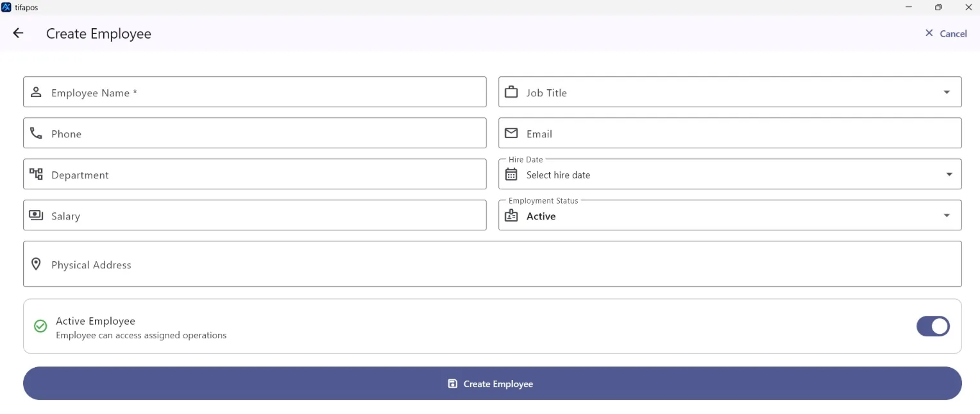Viewport: 980px width, 414px height.
Task: Focus the Salary input field
Action: [255, 215]
